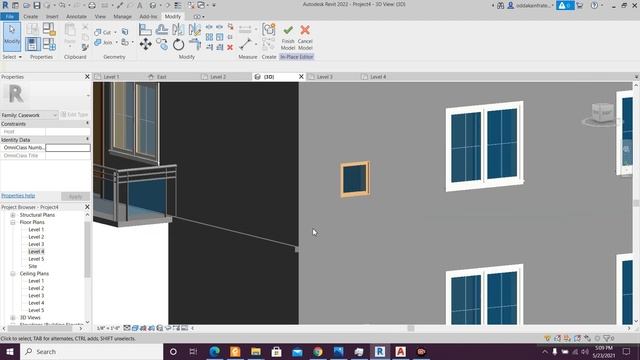Viewport: 640px width, 360px height.
Task: Switch to the Create ribbon tab
Action: (31, 16)
